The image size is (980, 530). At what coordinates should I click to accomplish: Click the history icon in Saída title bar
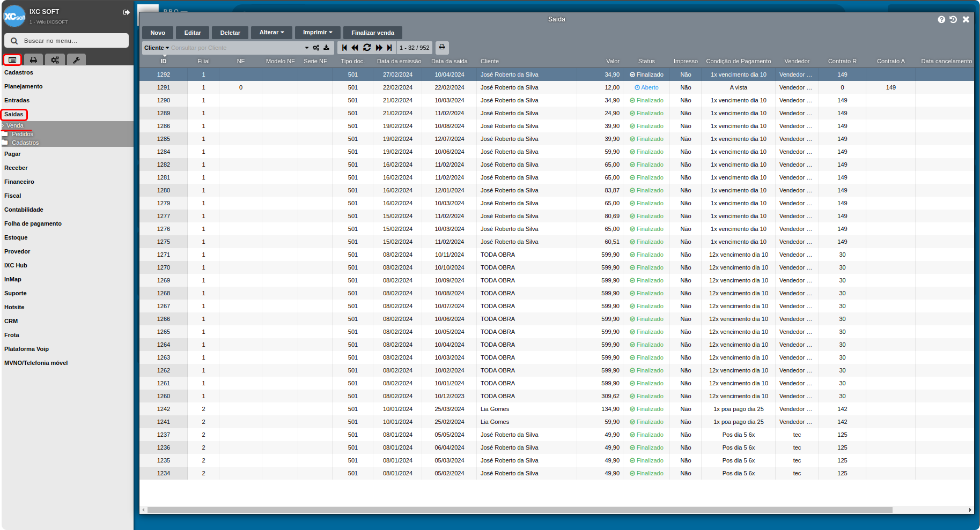click(x=953, y=19)
